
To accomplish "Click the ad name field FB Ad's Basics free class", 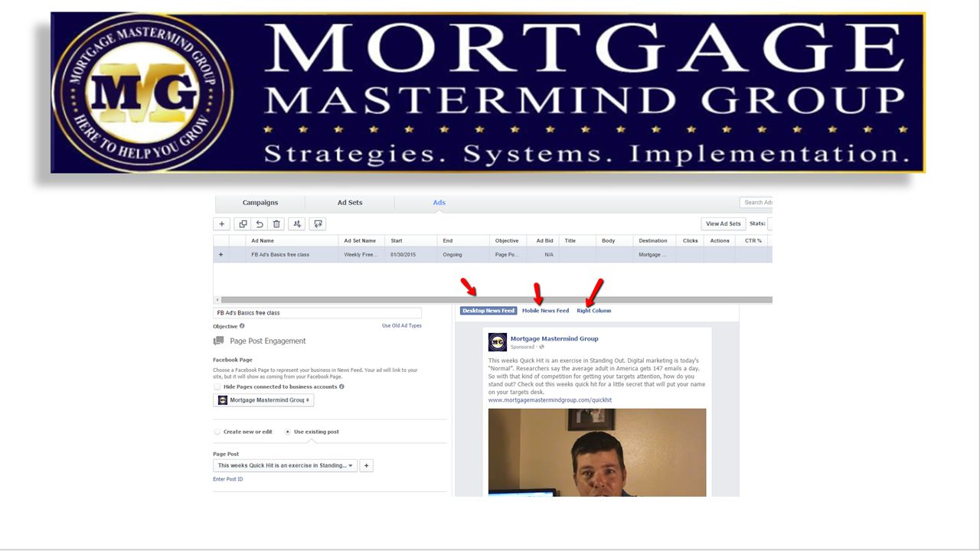I will [317, 313].
